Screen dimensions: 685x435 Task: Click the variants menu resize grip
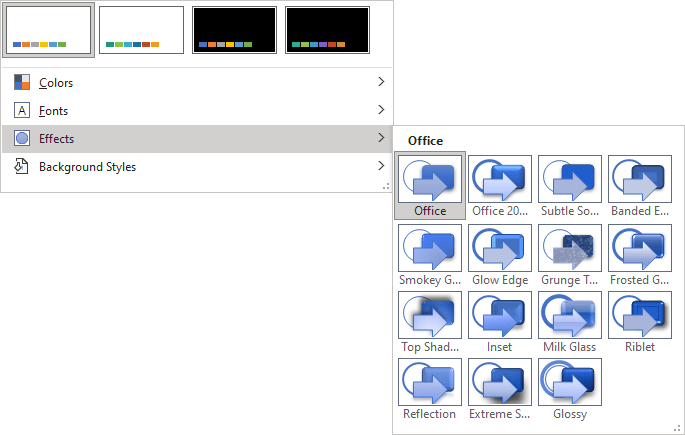[x=386, y=186]
